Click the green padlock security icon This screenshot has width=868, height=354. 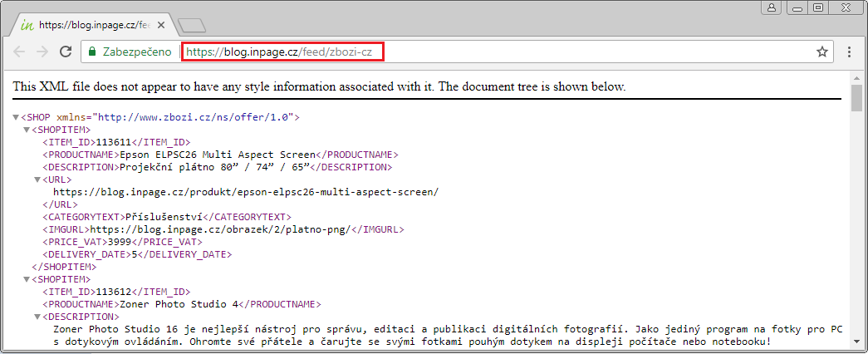(91, 52)
